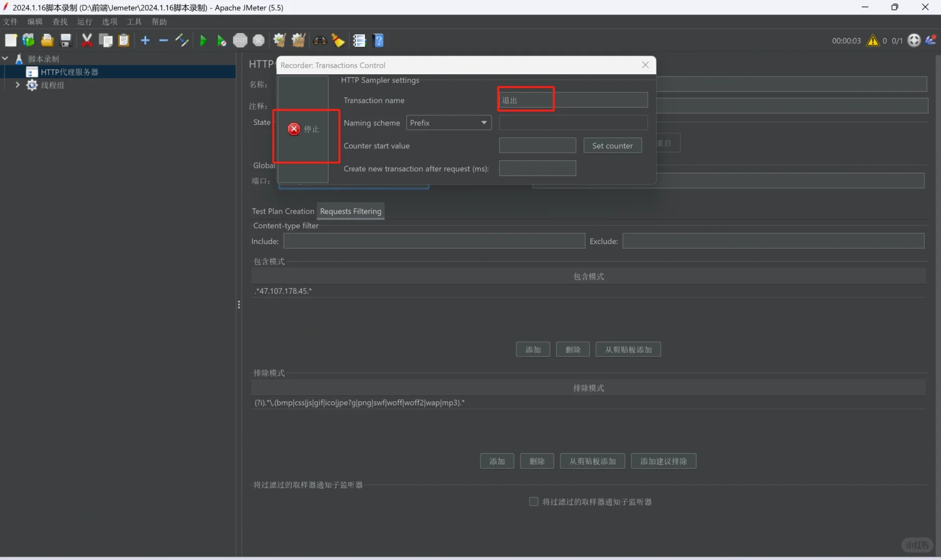Screen dimensions: 941x560
Task: Click the Toggle enable/disable toolbar icon
Action: click(182, 40)
